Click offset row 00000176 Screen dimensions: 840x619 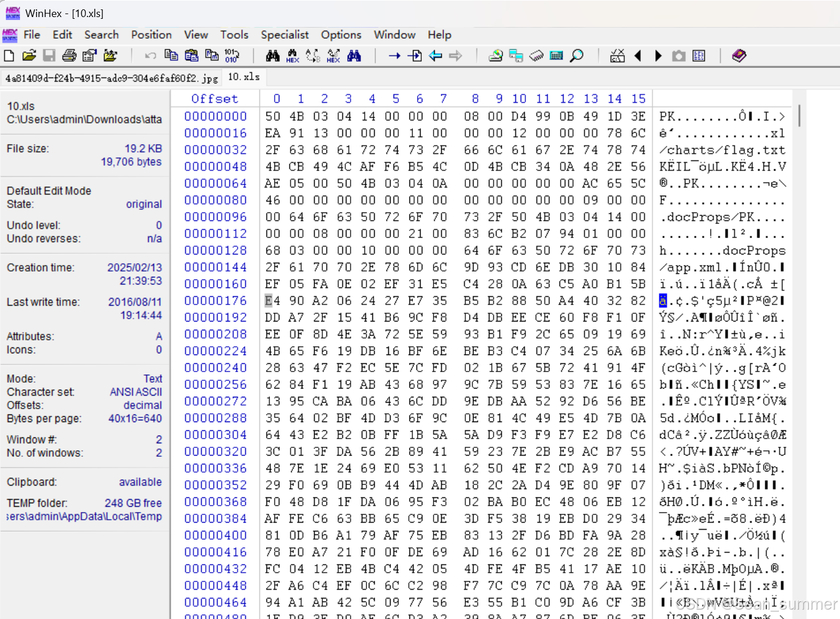tap(215, 300)
